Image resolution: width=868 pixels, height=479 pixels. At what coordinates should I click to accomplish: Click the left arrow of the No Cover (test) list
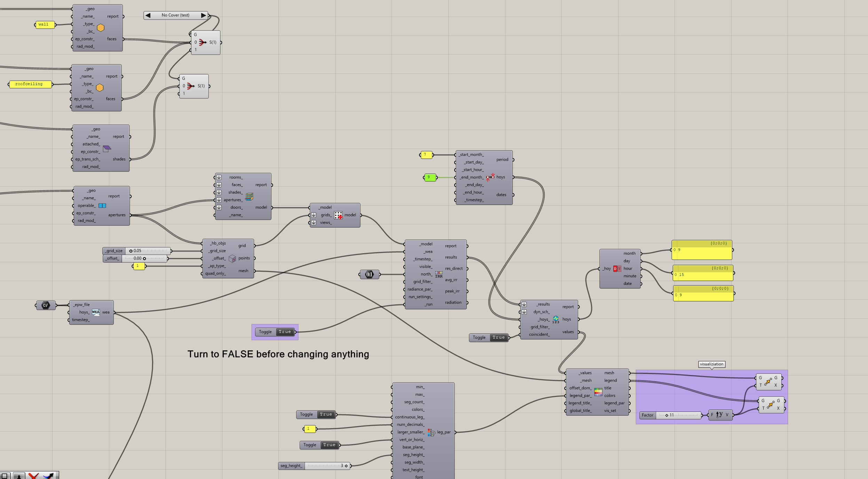pos(148,15)
